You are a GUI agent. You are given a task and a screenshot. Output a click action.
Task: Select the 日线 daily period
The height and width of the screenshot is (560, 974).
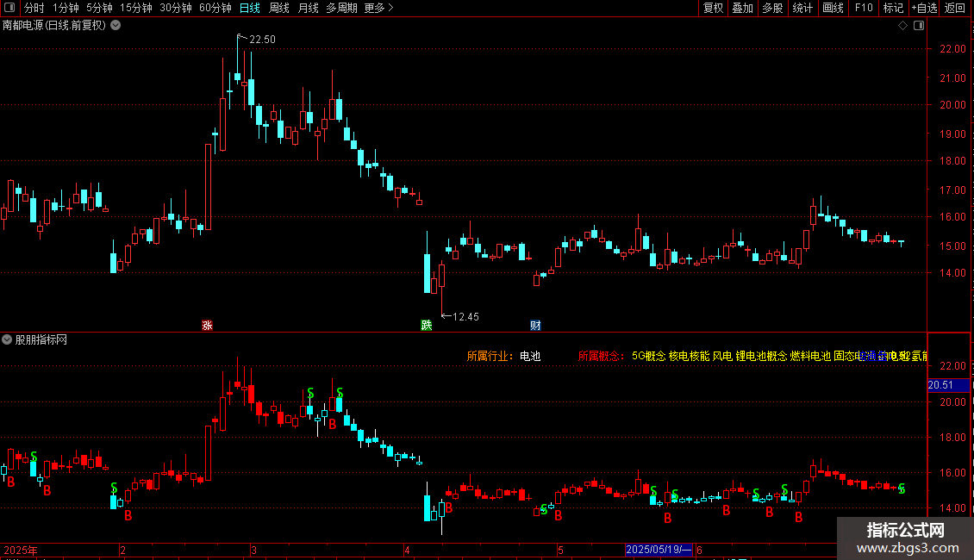point(250,8)
